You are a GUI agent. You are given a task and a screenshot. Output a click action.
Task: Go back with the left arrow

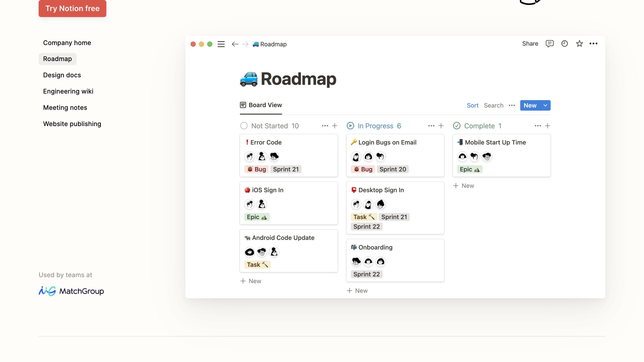point(235,44)
